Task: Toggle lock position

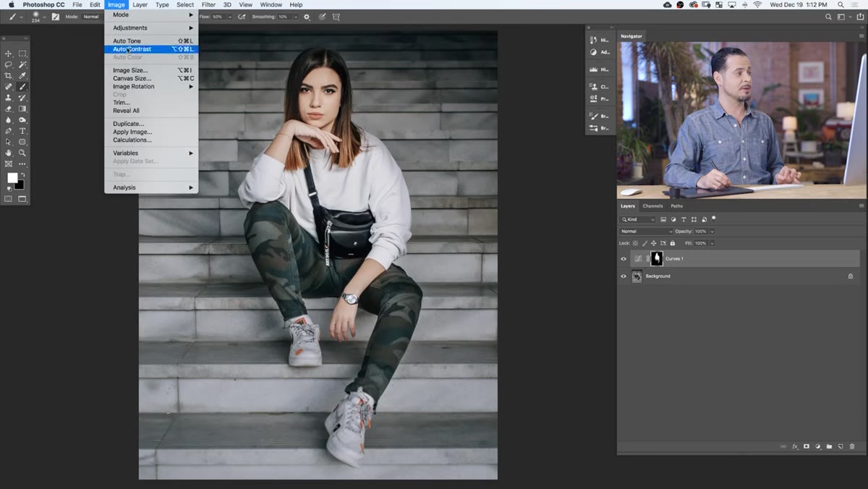Action: click(654, 243)
